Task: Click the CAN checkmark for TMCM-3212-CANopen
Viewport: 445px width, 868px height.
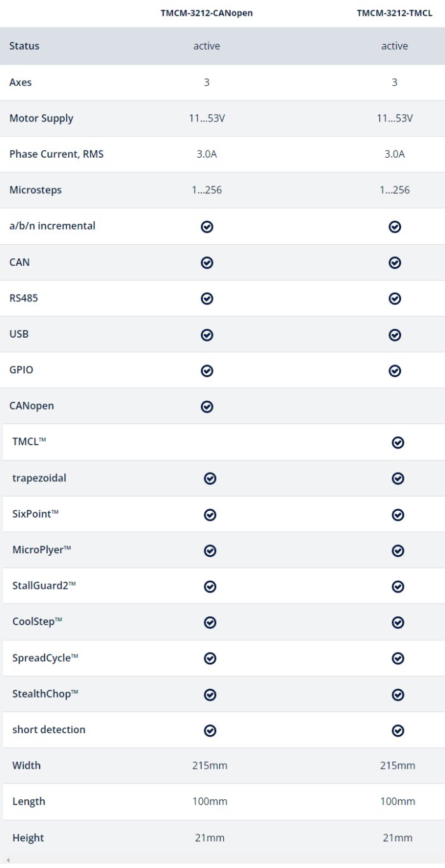Action: 207,263
